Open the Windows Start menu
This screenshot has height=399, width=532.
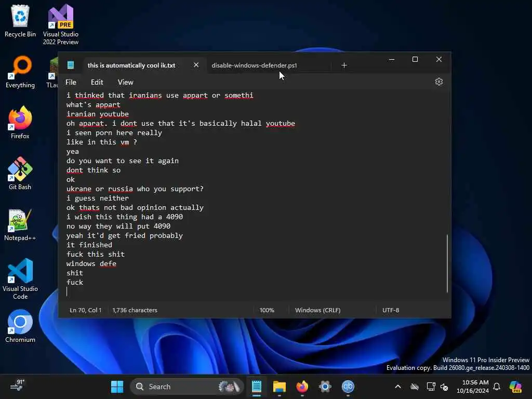117,387
